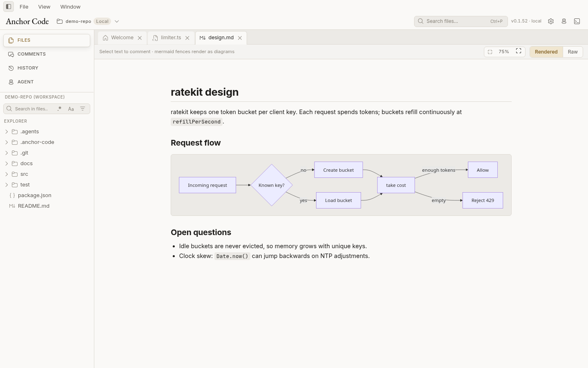Expand the .anchor-code folder

(7, 142)
